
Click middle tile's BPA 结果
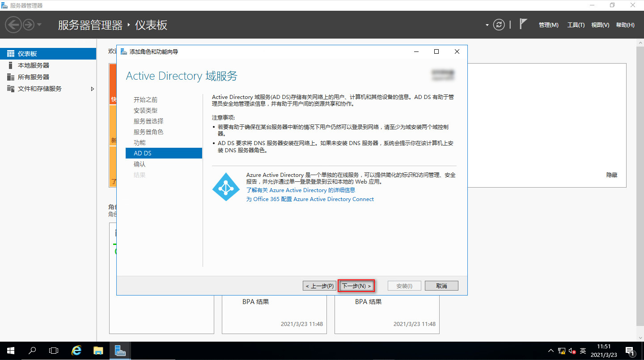point(256,302)
